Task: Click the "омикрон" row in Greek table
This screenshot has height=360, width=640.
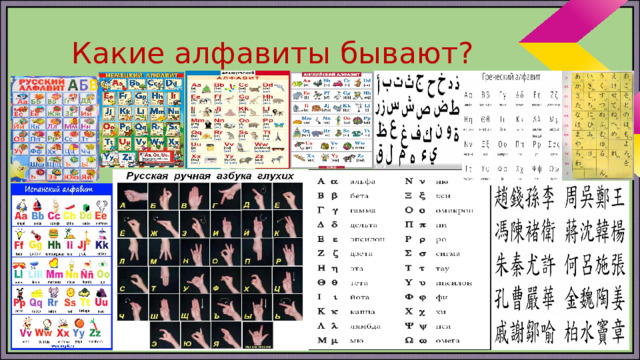Action: pyautogui.click(x=439, y=210)
